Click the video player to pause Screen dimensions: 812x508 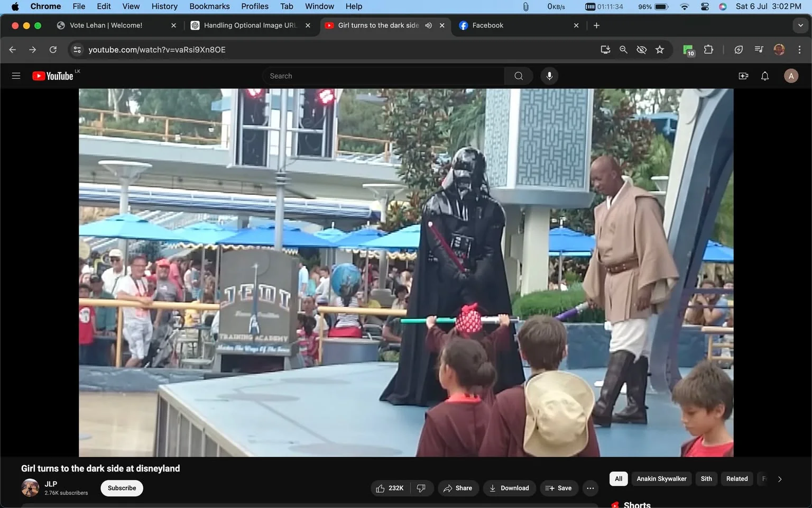pos(406,273)
